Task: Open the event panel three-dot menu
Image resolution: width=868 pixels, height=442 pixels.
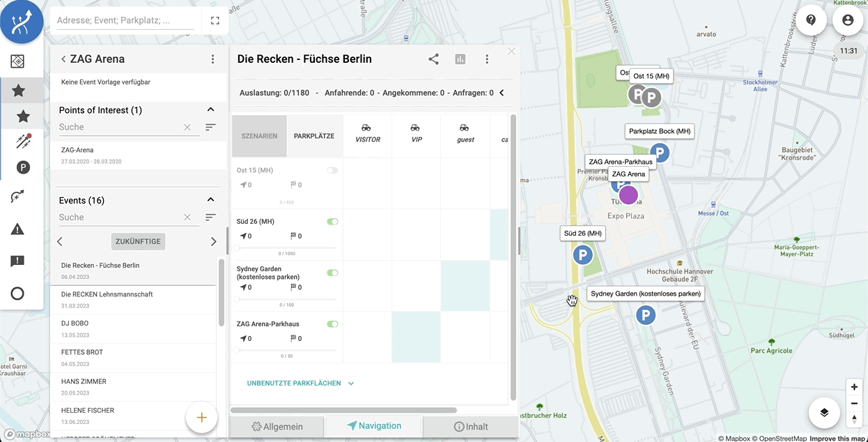Action: click(487, 59)
